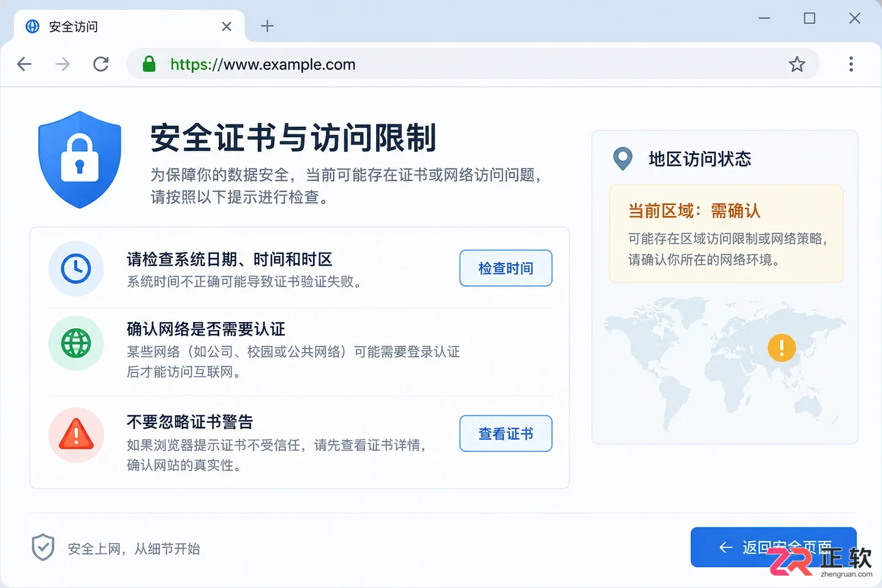The image size is (882, 588).
Task: Minimize the browser window
Action: (x=764, y=18)
